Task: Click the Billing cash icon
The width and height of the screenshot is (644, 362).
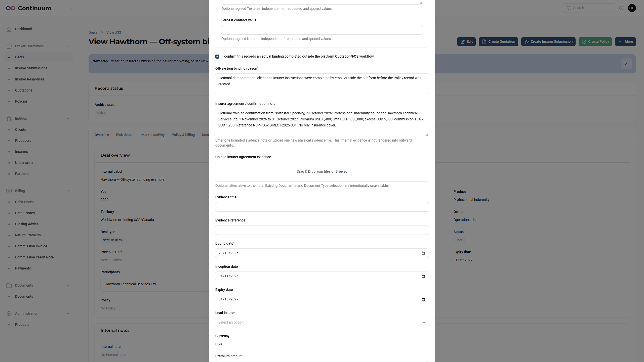Action: tap(9, 191)
